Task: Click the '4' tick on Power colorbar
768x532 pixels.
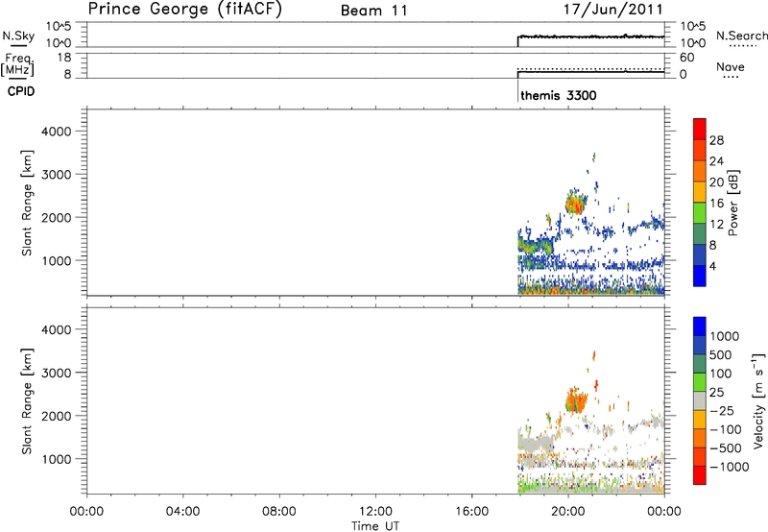Action: point(712,266)
